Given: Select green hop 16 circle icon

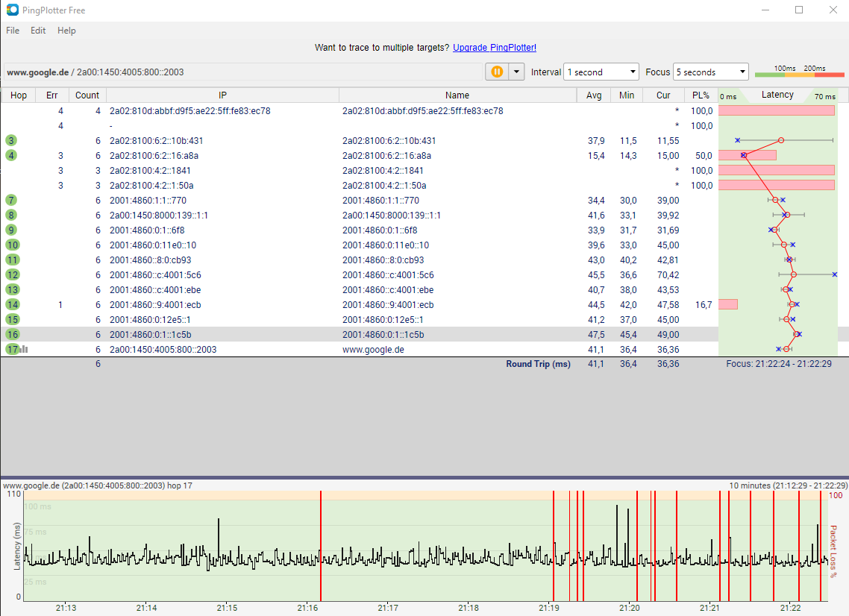Looking at the screenshot, I should pyautogui.click(x=13, y=335).
